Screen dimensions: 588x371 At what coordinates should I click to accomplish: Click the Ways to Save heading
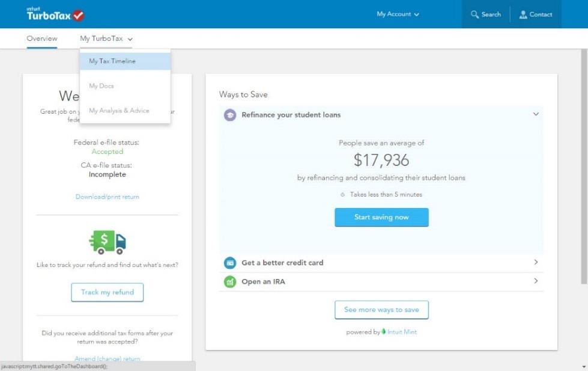pyautogui.click(x=243, y=94)
